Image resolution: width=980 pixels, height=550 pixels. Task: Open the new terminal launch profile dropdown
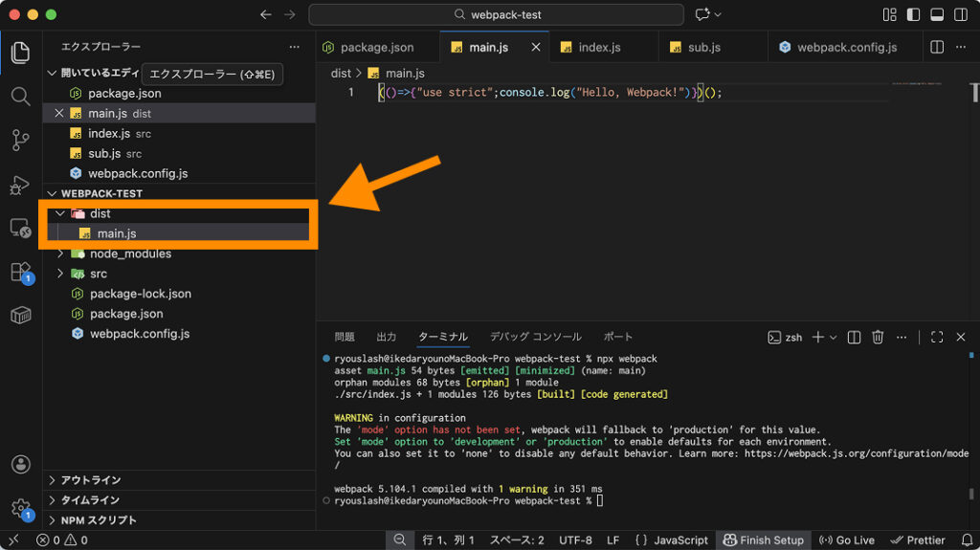(834, 337)
